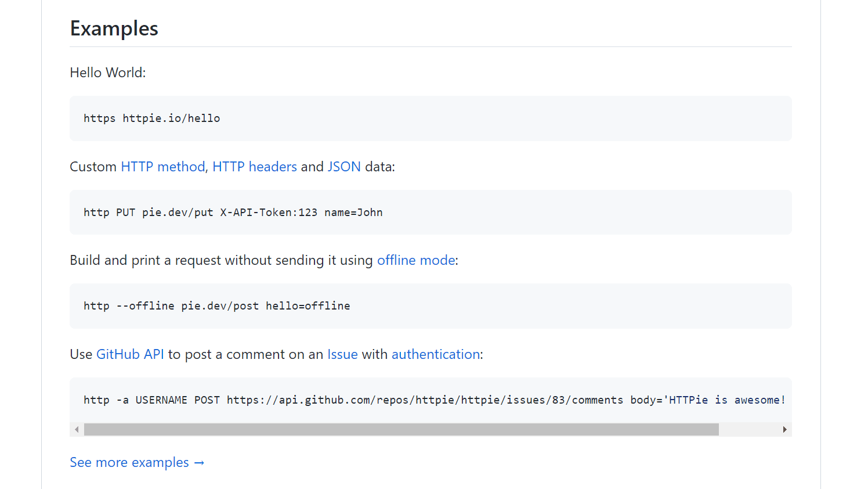The image size is (868, 489).
Task: Click the name=John argument in code
Action: coord(353,213)
